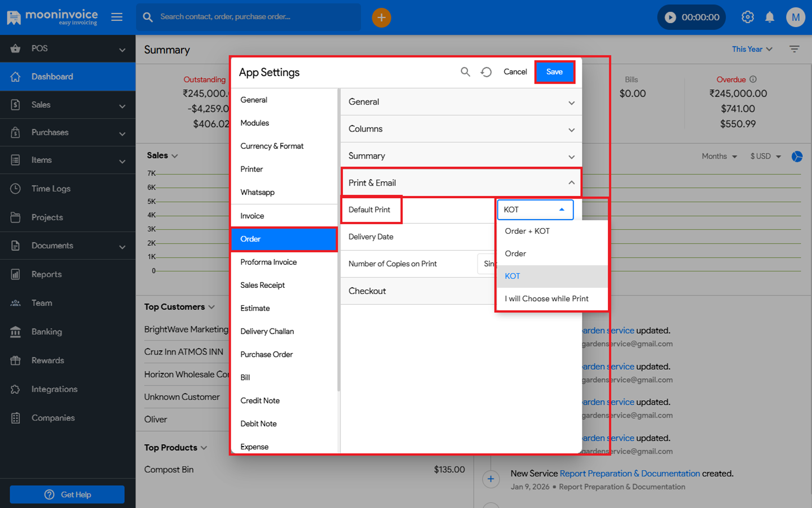Click the filter icon beside This Year

[795, 49]
